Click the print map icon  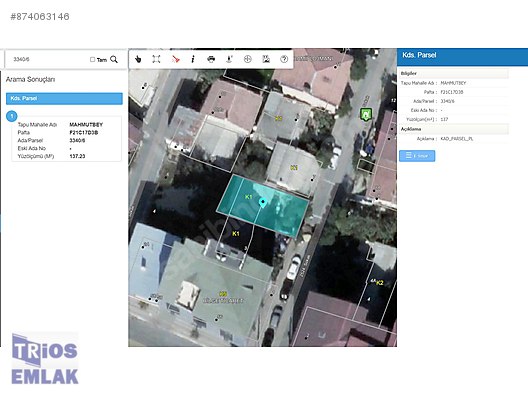[x=211, y=59]
